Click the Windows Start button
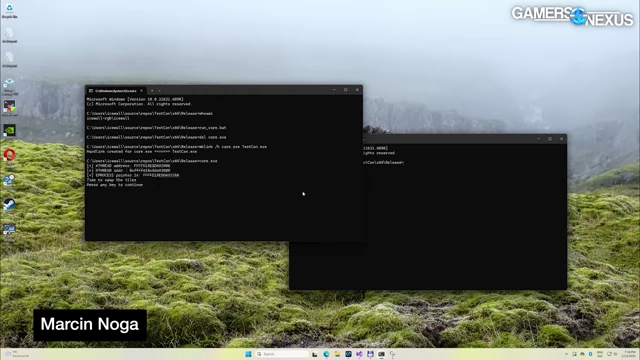This screenshot has height=360, width=640. pos(248,354)
